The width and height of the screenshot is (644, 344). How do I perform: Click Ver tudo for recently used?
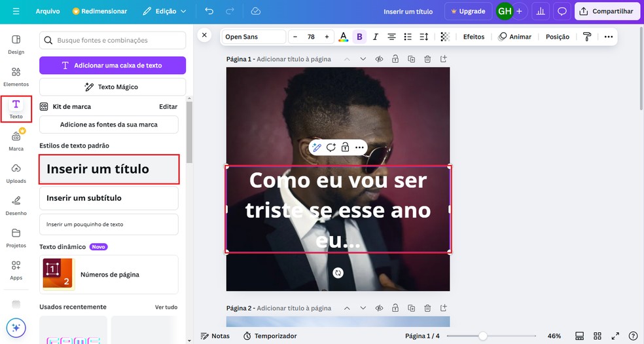[x=166, y=307]
